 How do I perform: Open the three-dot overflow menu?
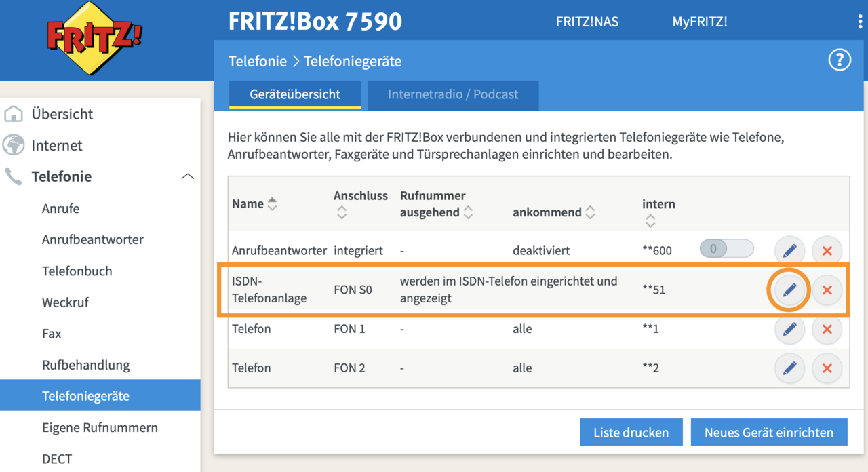coord(860,21)
